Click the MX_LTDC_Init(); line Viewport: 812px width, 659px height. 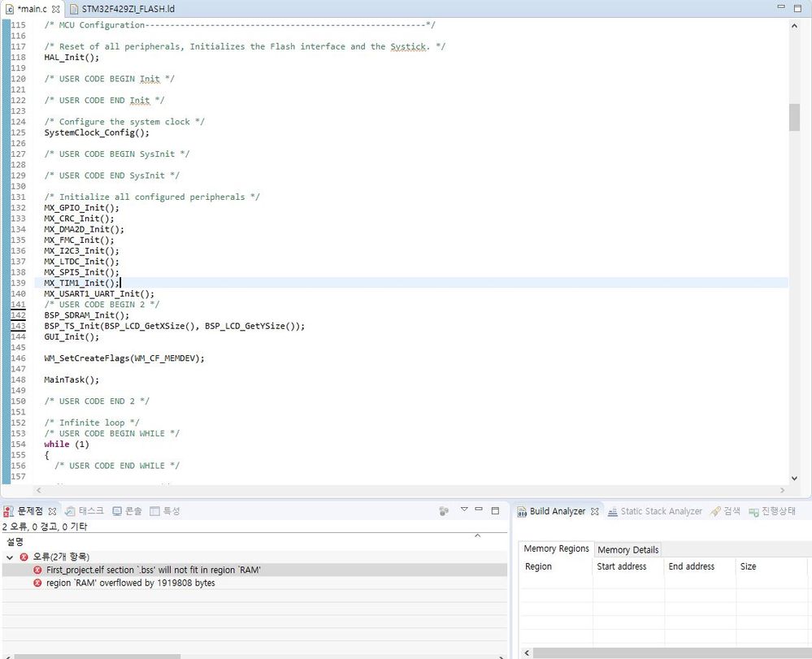point(81,262)
